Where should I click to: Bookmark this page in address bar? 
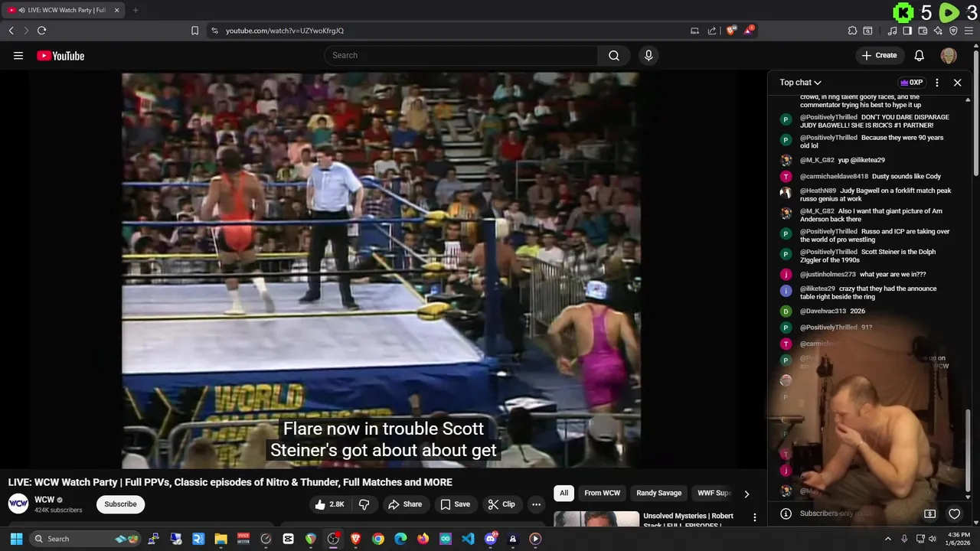194,31
